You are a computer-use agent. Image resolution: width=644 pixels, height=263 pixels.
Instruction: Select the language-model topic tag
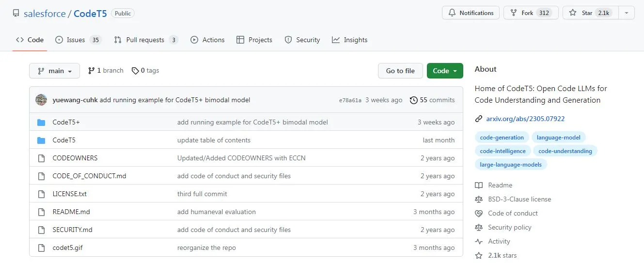(559, 138)
